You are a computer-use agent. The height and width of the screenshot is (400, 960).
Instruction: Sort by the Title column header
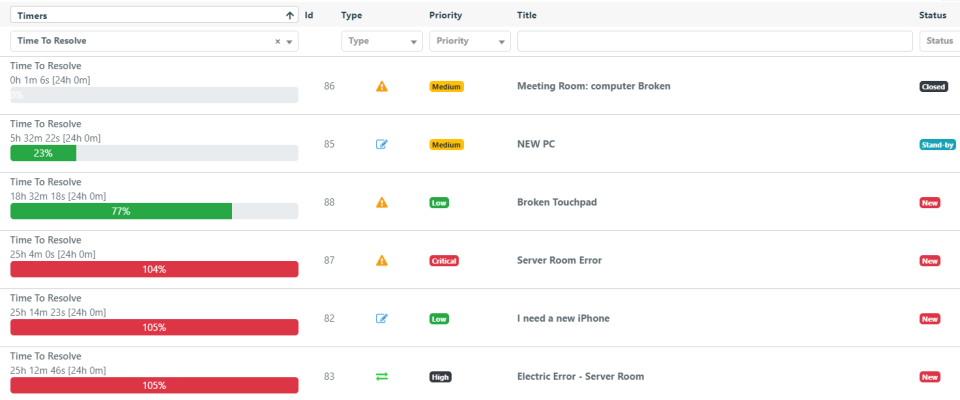(527, 15)
